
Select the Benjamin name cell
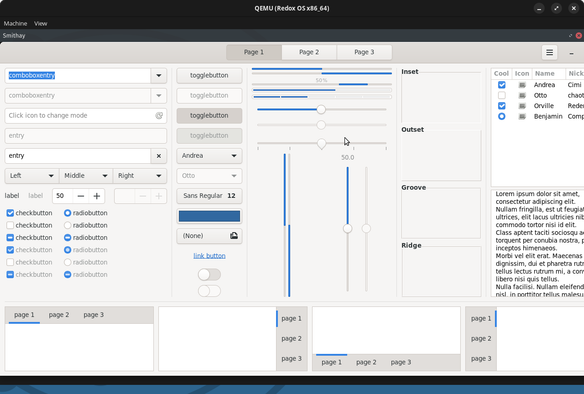[x=548, y=116]
